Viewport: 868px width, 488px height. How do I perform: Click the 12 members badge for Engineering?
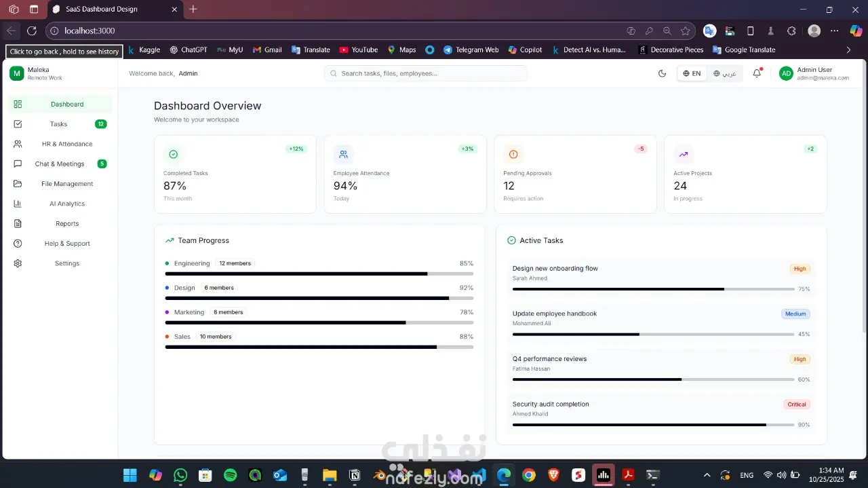pos(235,263)
